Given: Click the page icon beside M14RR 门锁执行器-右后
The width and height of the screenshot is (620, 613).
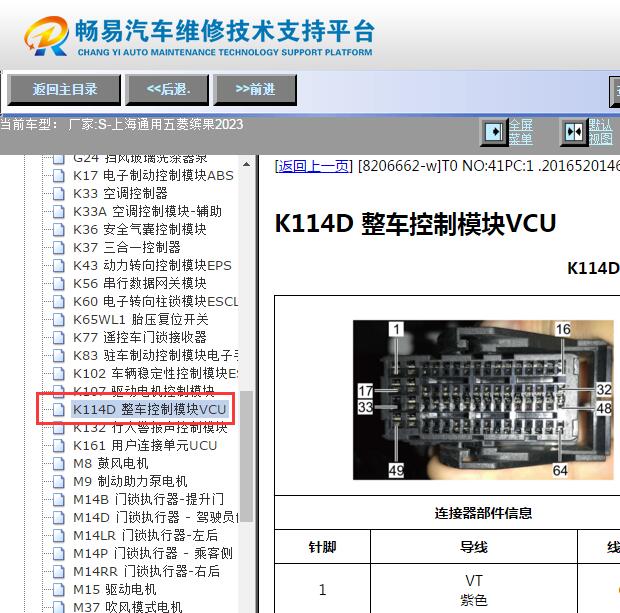Looking at the screenshot, I should 59,571.
